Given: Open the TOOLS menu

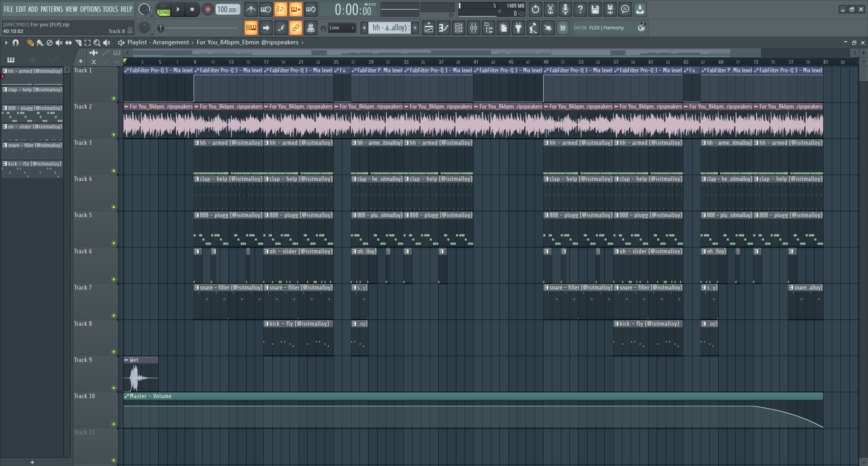Looking at the screenshot, I should tap(110, 9).
